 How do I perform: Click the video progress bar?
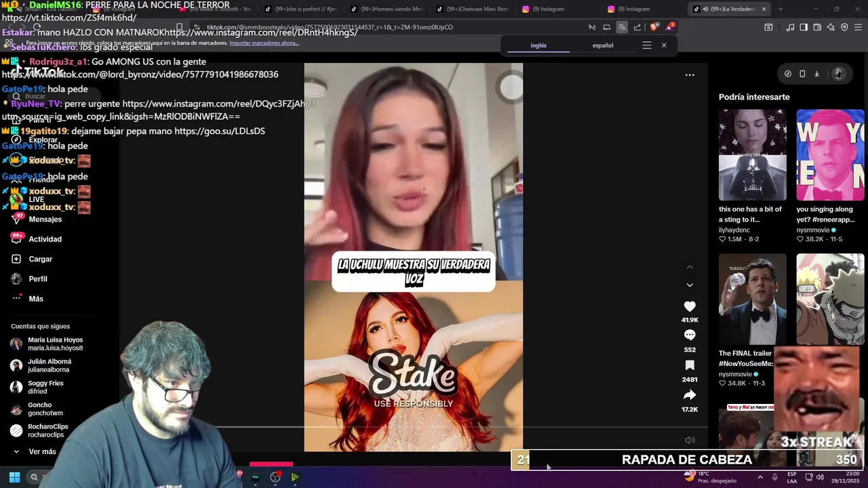pos(414,427)
